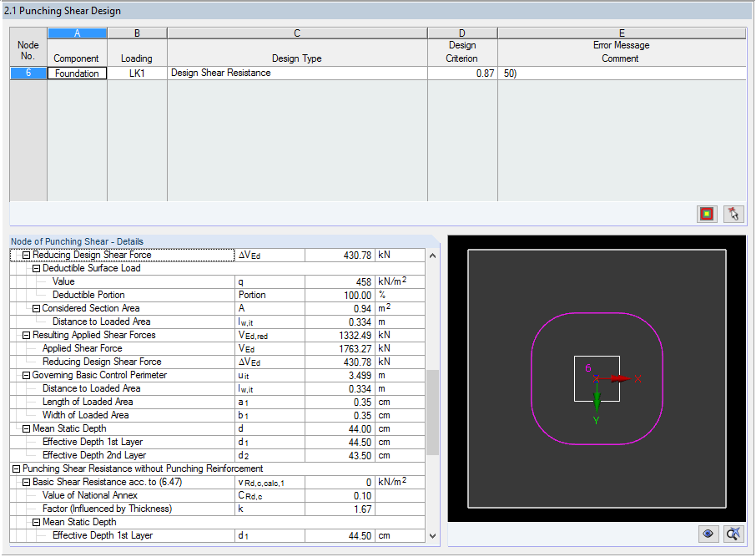756x557 pixels.
Task: Open the result color scale panel icon
Action: point(705,214)
